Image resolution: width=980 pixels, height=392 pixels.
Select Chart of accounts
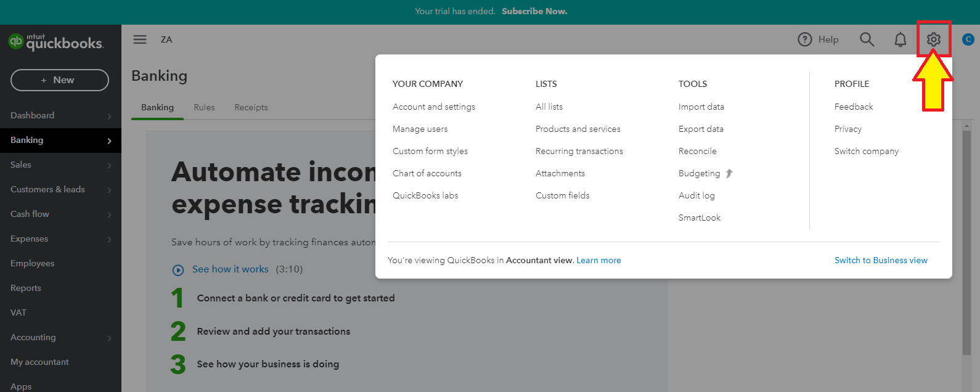pos(427,173)
